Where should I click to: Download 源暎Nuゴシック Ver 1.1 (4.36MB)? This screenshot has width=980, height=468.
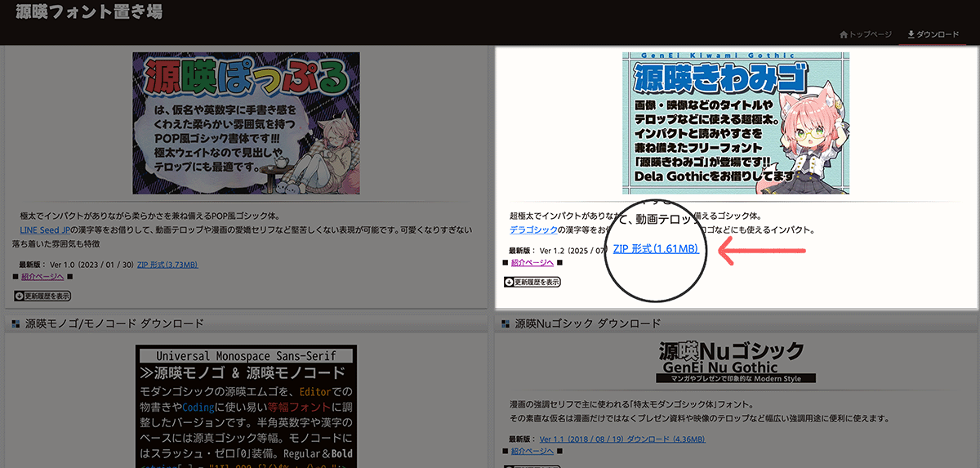click(622, 439)
